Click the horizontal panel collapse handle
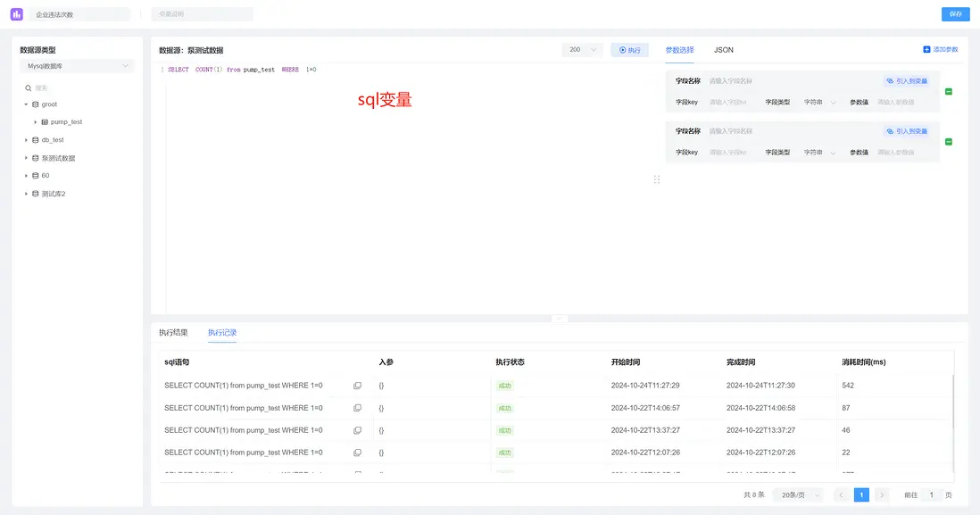Screen dimensions: 980x515 coord(560,319)
